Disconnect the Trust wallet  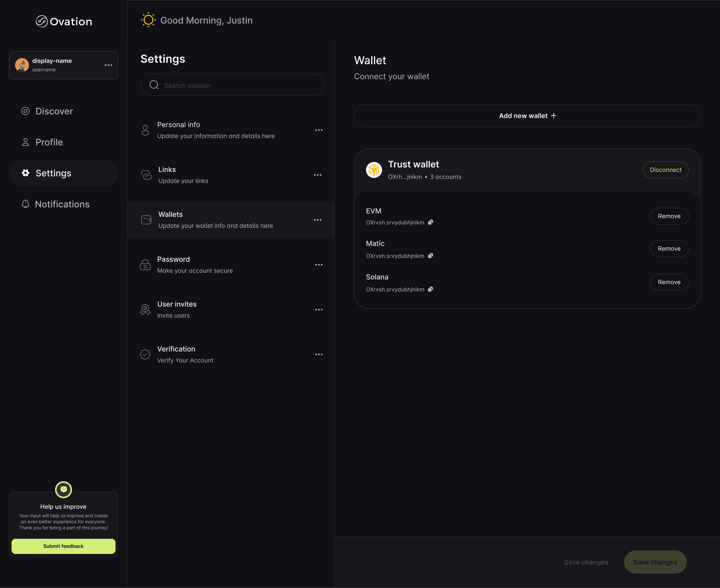coord(665,170)
